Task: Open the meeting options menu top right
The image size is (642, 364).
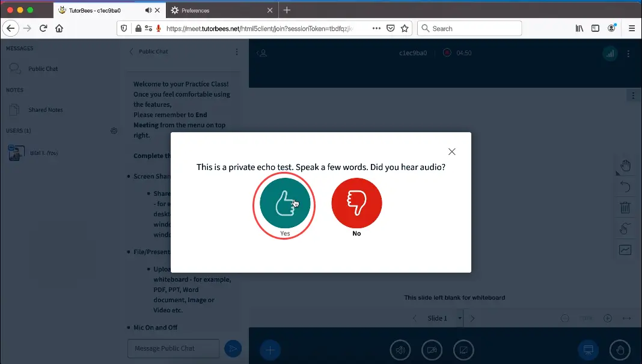Action: pyautogui.click(x=629, y=53)
